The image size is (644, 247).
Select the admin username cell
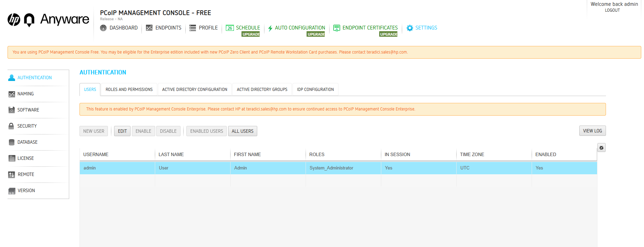(x=117, y=168)
